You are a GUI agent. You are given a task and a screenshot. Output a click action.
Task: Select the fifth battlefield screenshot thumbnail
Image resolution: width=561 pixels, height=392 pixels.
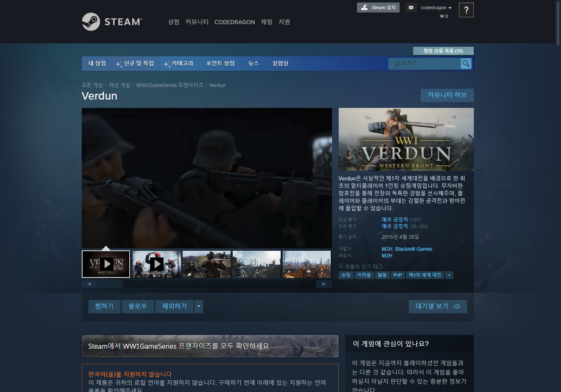tap(307, 264)
